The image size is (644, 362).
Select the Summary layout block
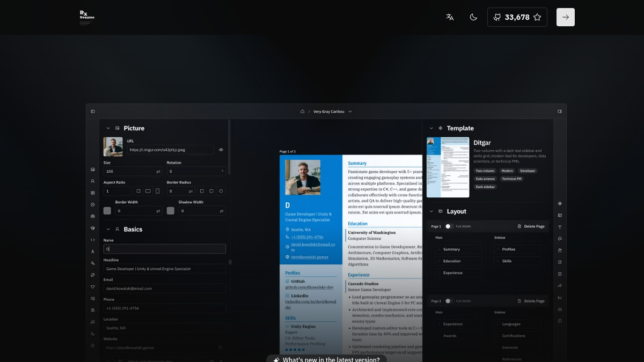coord(458,249)
